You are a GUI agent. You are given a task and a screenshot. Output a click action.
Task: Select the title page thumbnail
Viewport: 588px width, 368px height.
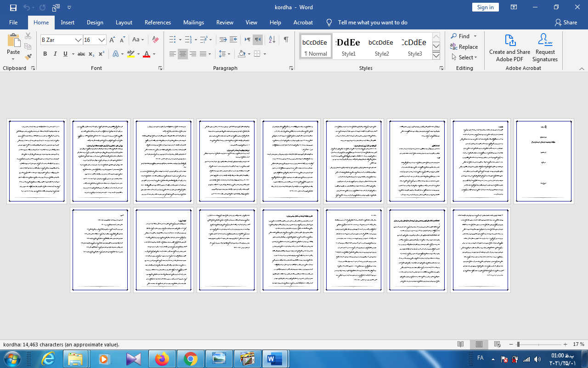(544, 161)
